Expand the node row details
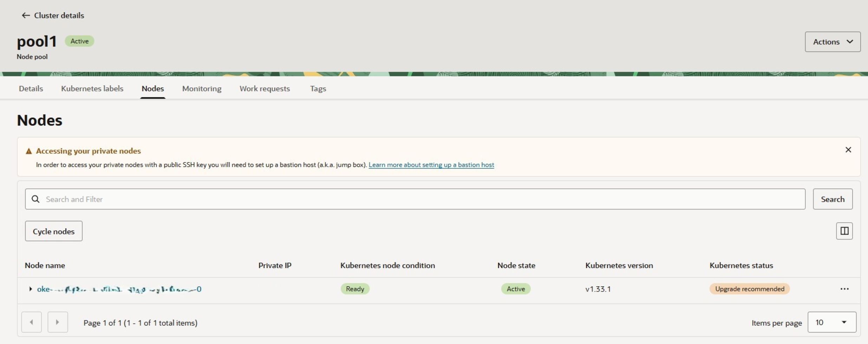Viewport: 868px width, 344px height. coord(30,289)
